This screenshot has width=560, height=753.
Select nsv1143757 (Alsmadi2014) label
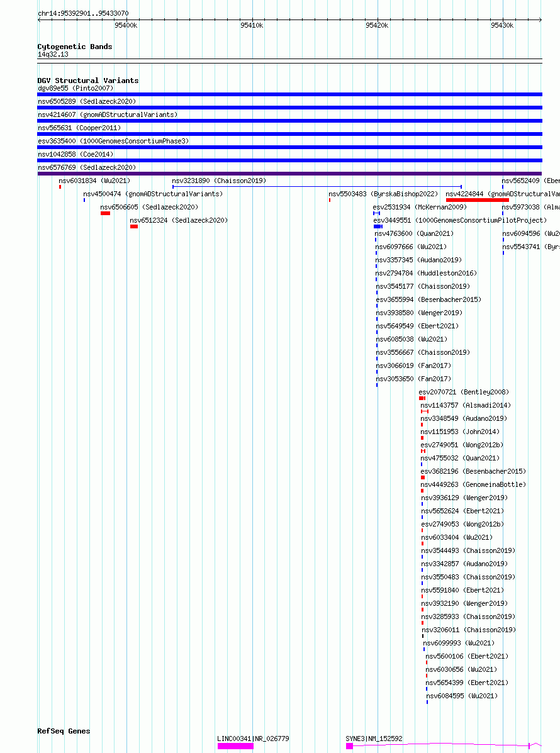466,405
